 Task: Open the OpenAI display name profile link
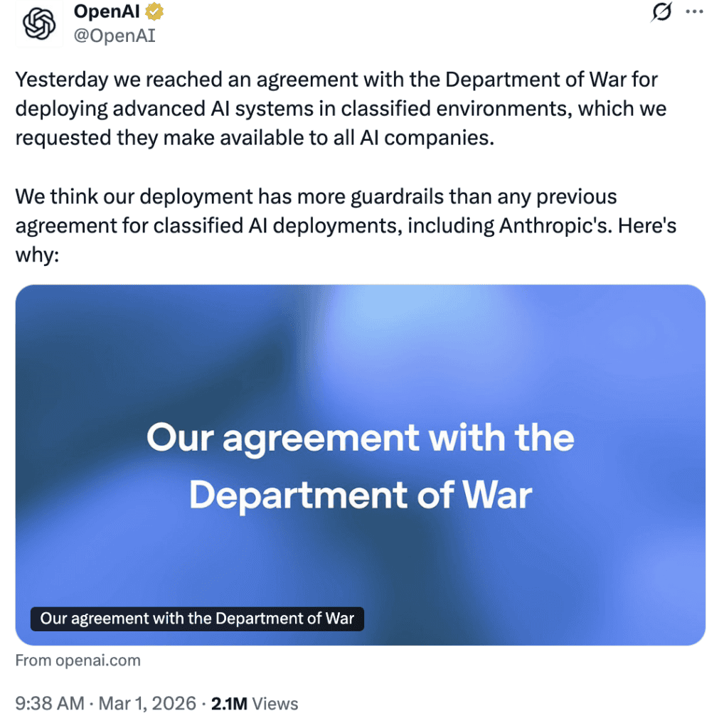pyautogui.click(x=107, y=12)
